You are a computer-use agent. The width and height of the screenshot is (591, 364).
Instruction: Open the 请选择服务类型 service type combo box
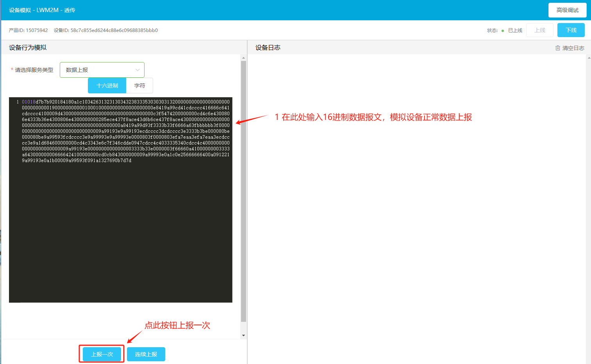coord(102,70)
